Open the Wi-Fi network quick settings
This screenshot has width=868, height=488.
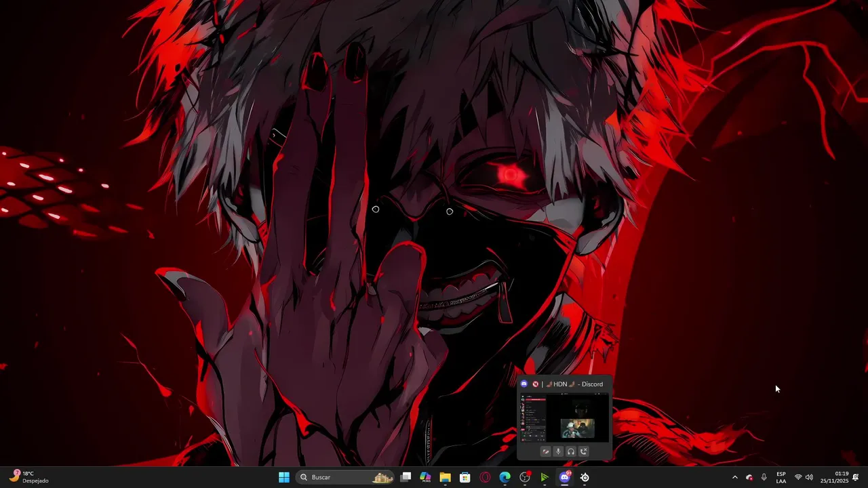tap(798, 477)
